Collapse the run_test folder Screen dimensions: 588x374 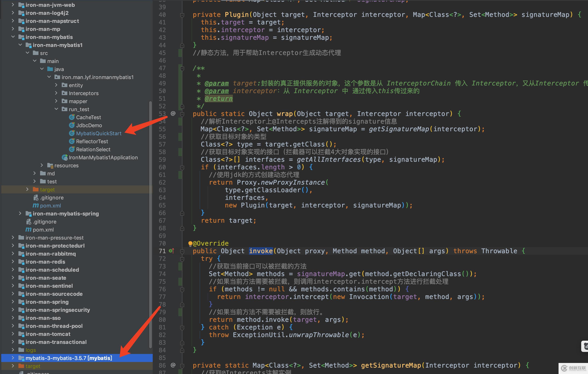(x=56, y=109)
